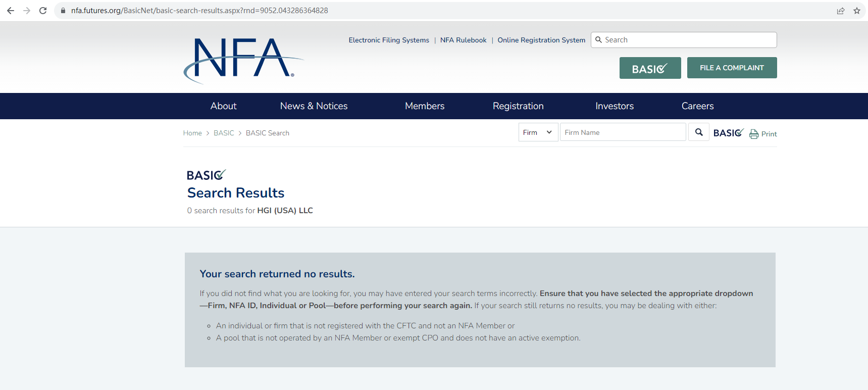This screenshot has height=390, width=868.
Task: Click the printer icon
Action: (x=754, y=134)
